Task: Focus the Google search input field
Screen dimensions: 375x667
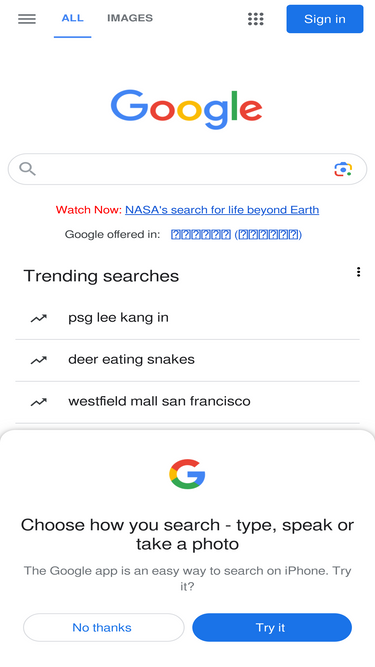Action: pyautogui.click(x=187, y=169)
